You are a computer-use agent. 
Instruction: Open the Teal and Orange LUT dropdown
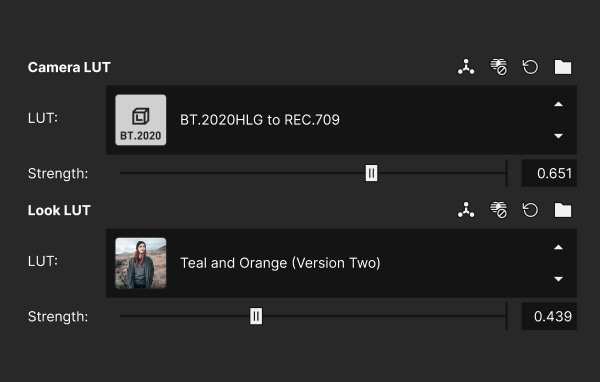(341, 263)
